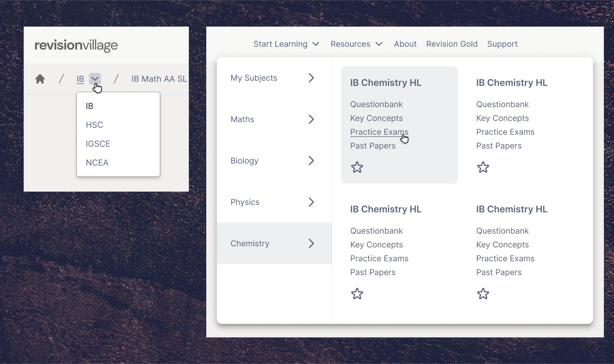Click the revisionvillage logo
The width and height of the screenshot is (614, 364).
76,45
